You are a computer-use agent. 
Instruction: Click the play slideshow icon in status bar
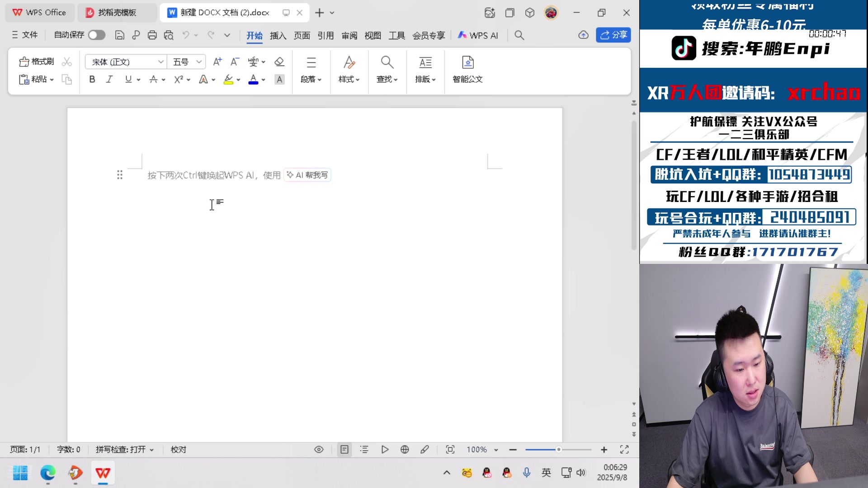pyautogui.click(x=385, y=450)
